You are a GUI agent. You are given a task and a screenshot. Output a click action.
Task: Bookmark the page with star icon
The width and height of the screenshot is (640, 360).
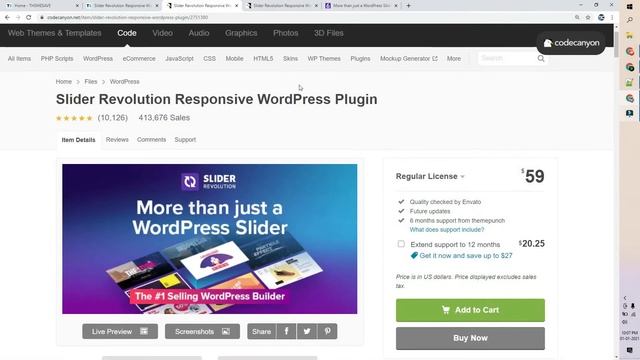point(588,18)
